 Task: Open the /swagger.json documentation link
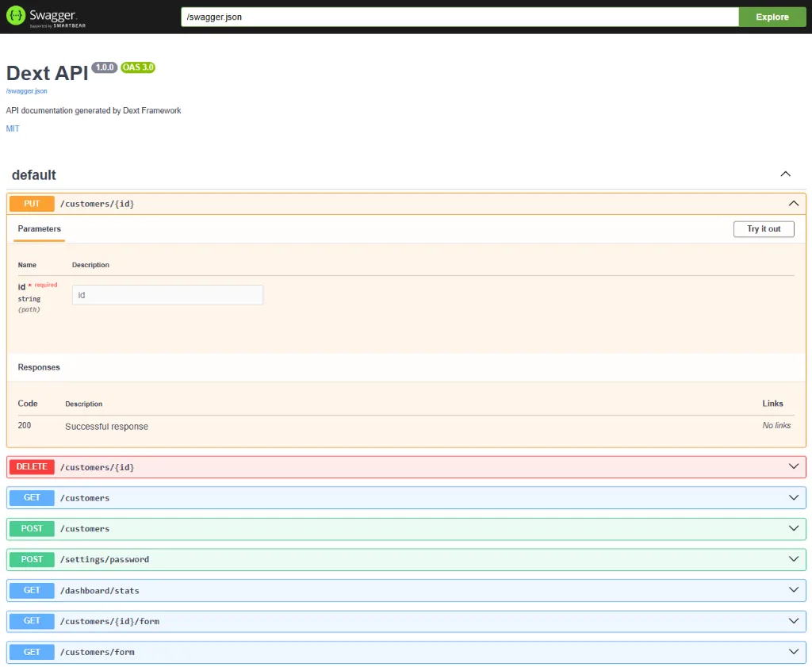[x=27, y=90]
